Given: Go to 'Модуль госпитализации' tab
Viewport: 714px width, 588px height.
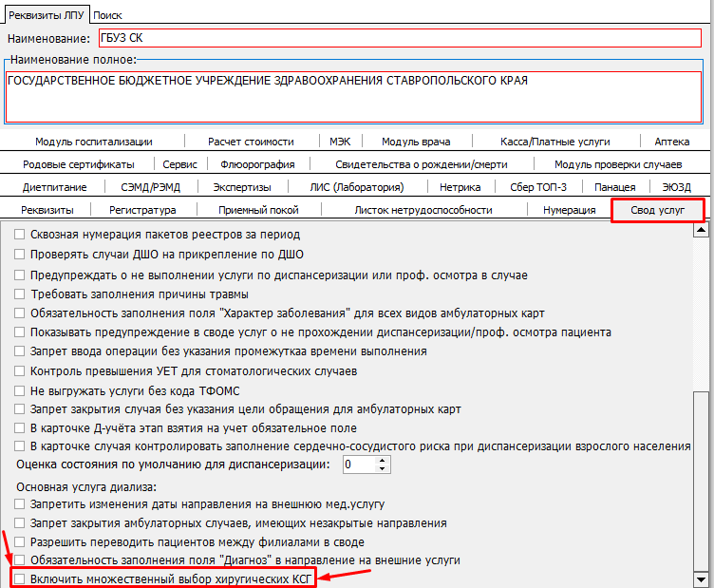Looking at the screenshot, I should point(93,142).
